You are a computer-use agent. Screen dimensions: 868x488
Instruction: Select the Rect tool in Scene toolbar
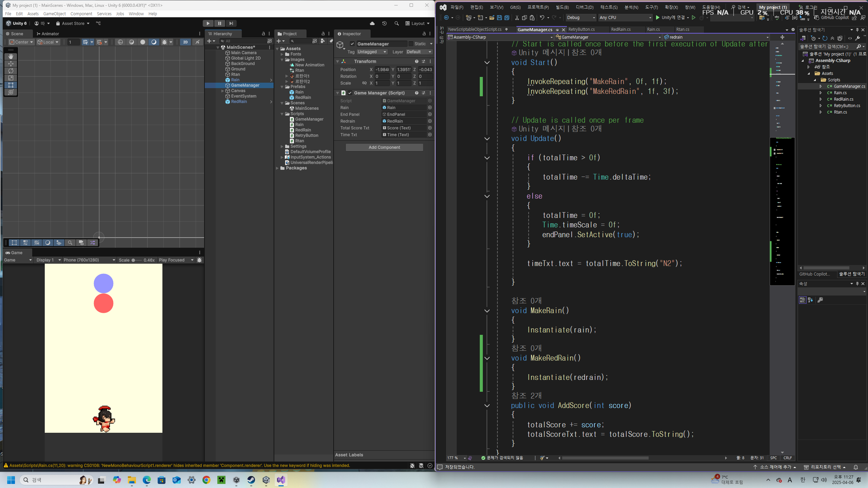coord(11,85)
